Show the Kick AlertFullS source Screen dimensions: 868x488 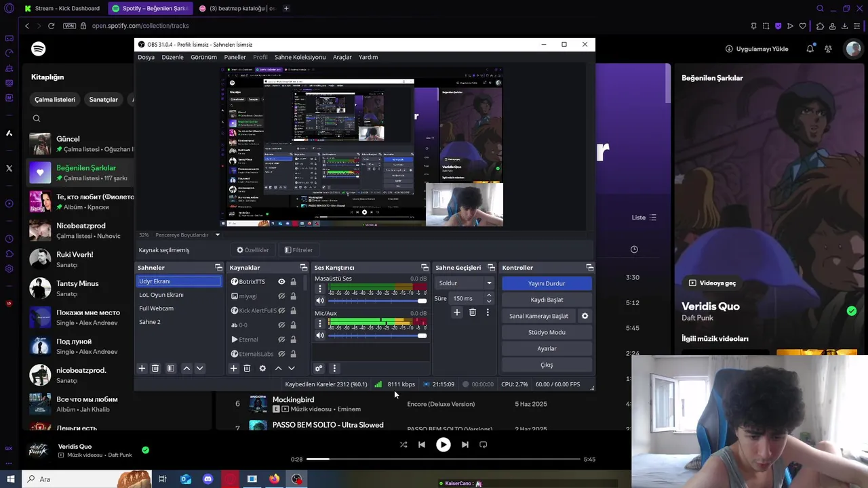(x=281, y=310)
